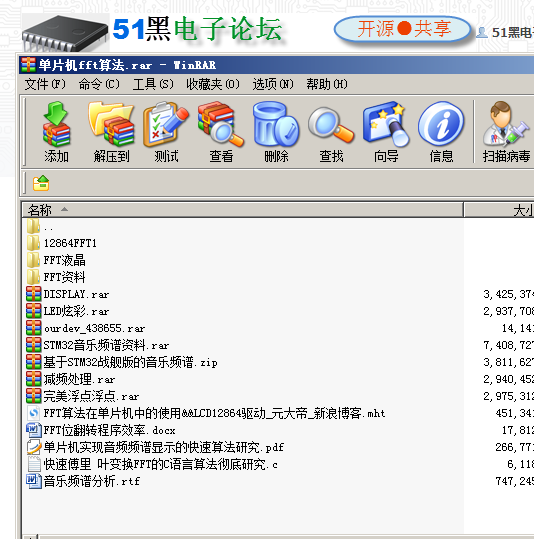Image resolution: width=534 pixels, height=539 pixels.
Task: Click the ourdev_438655.rar archive icon
Action: pos(34,328)
